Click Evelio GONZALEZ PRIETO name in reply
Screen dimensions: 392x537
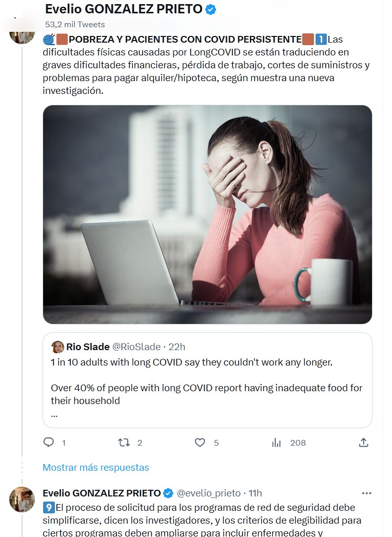pos(101,493)
